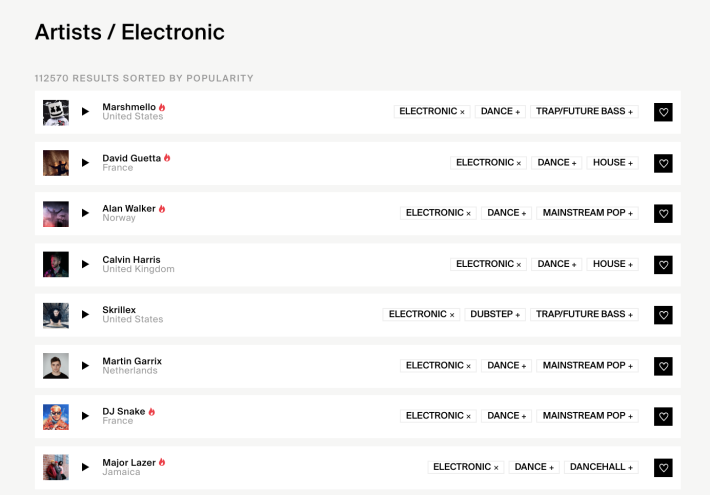Play Marshmello's preview track
The image size is (710, 495).
click(x=85, y=111)
